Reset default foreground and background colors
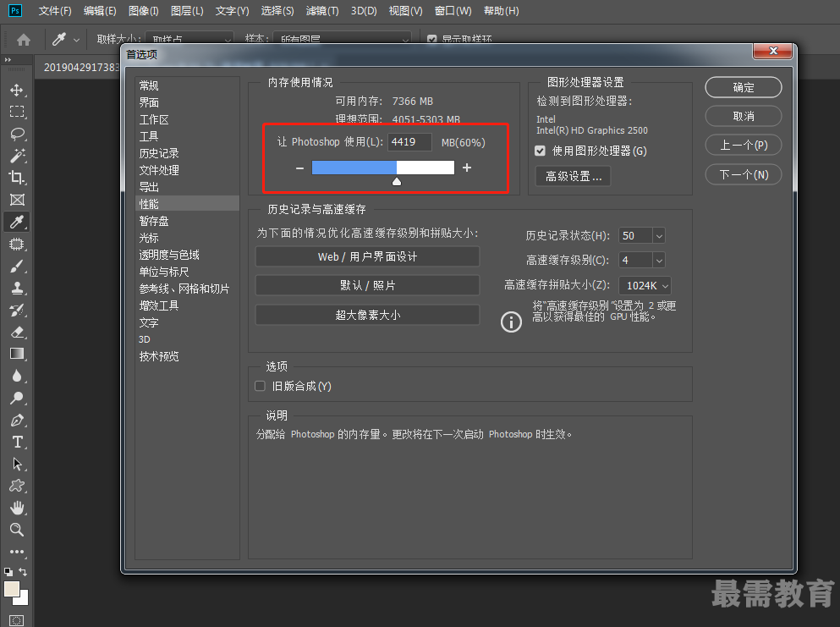The height and width of the screenshot is (627, 840). (x=8, y=572)
